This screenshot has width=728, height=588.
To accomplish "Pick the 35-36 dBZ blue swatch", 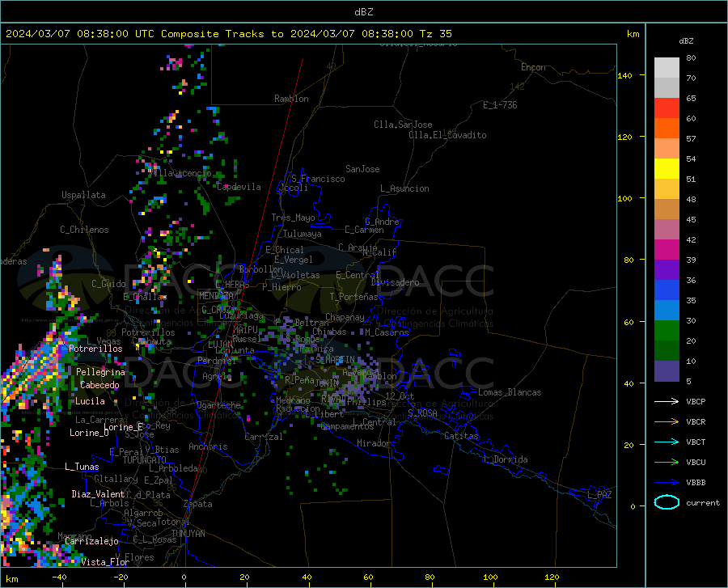I will point(667,290).
